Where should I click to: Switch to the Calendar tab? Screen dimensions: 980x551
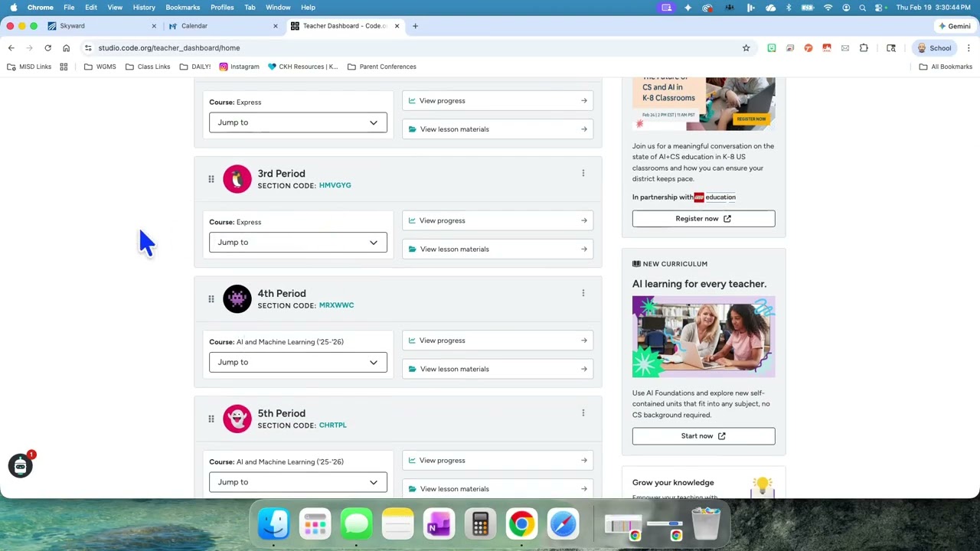223,26
